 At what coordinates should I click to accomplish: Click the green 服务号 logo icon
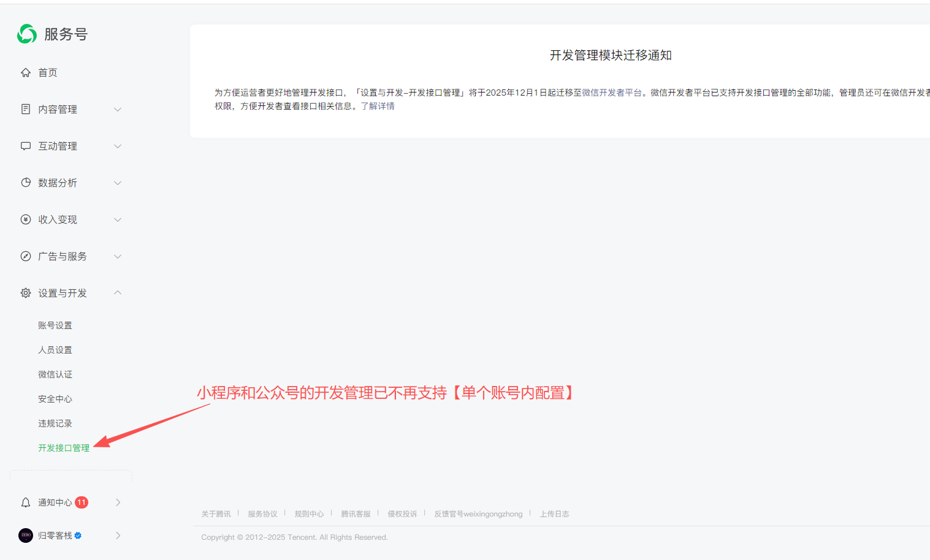[27, 34]
